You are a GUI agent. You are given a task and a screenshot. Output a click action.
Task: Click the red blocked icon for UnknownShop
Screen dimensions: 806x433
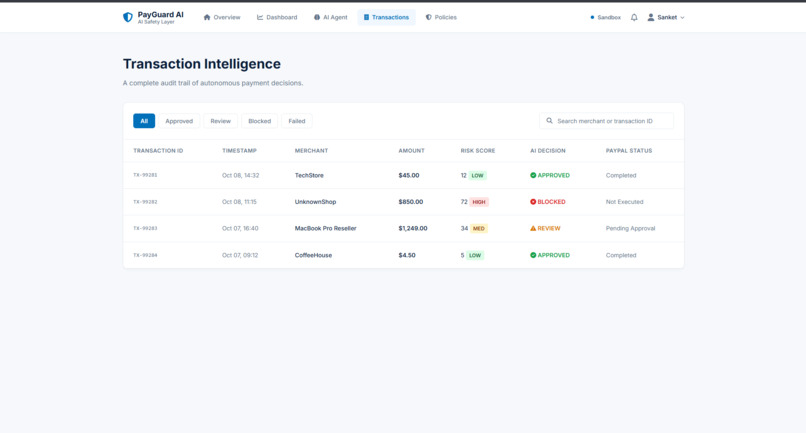coord(533,202)
